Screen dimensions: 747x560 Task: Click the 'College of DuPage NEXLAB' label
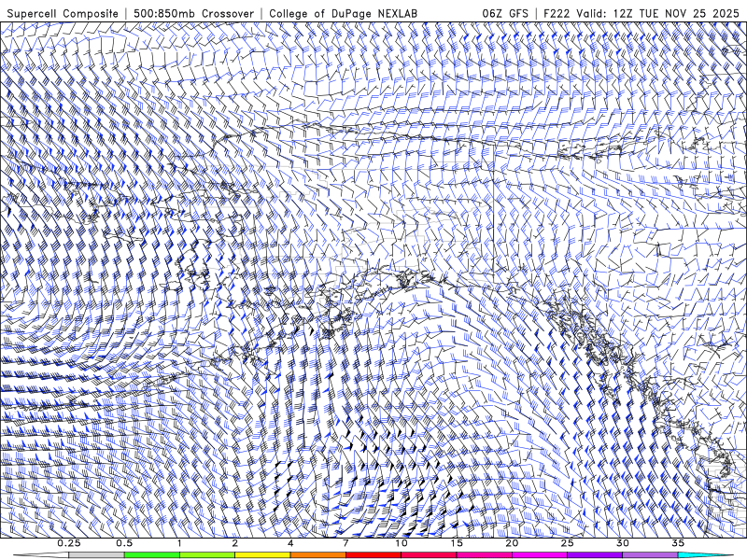343,13
